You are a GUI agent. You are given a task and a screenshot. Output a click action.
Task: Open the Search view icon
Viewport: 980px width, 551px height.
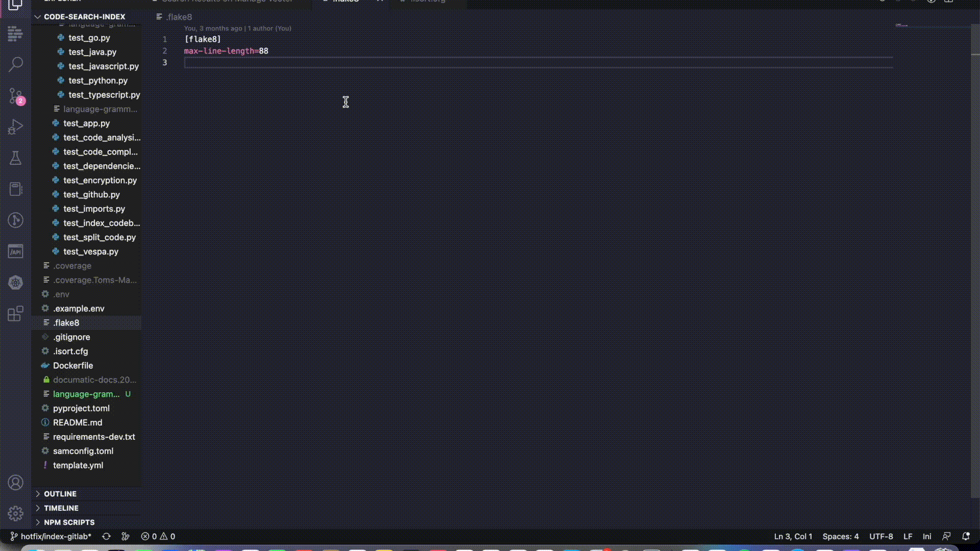click(x=16, y=65)
